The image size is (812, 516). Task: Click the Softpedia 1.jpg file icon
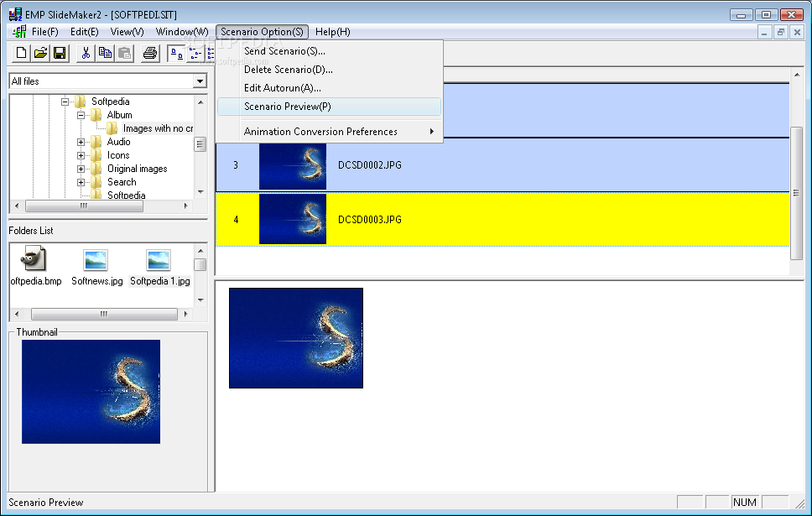pyautogui.click(x=159, y=260)
